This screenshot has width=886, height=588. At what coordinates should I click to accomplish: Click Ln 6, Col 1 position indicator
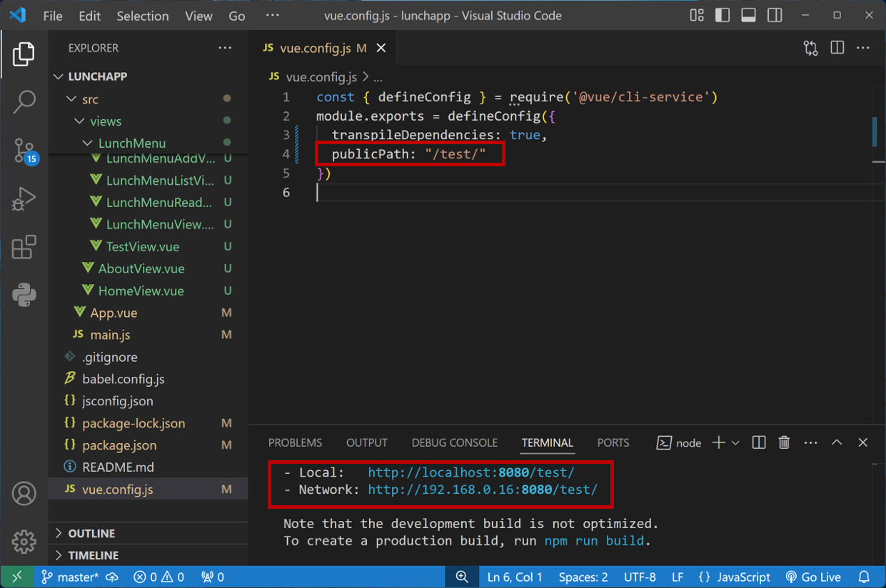point(515,577)
